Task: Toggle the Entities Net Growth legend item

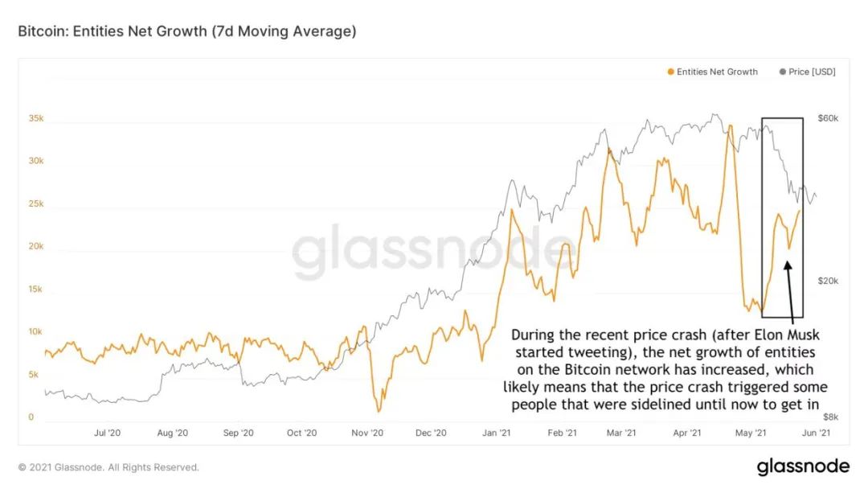Action: click(x=712, y=72)
